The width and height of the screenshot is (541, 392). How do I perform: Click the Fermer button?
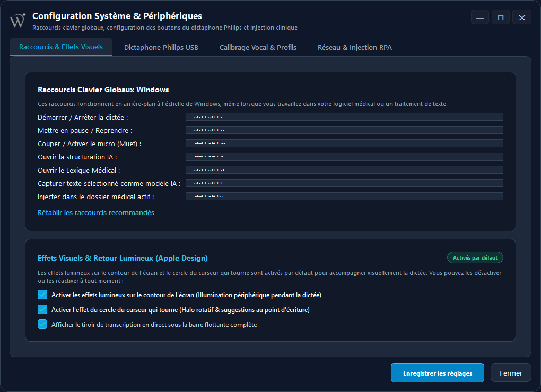511,373
